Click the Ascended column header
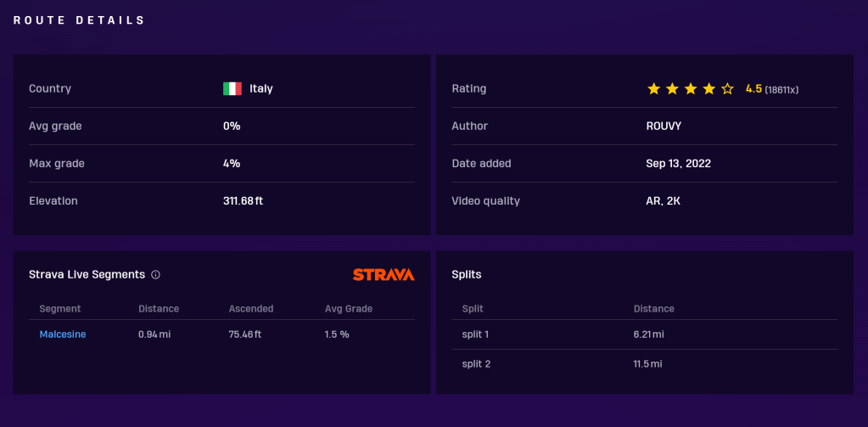Image resolution: width=868 pixels, height=427 pixels. point(252,309)
